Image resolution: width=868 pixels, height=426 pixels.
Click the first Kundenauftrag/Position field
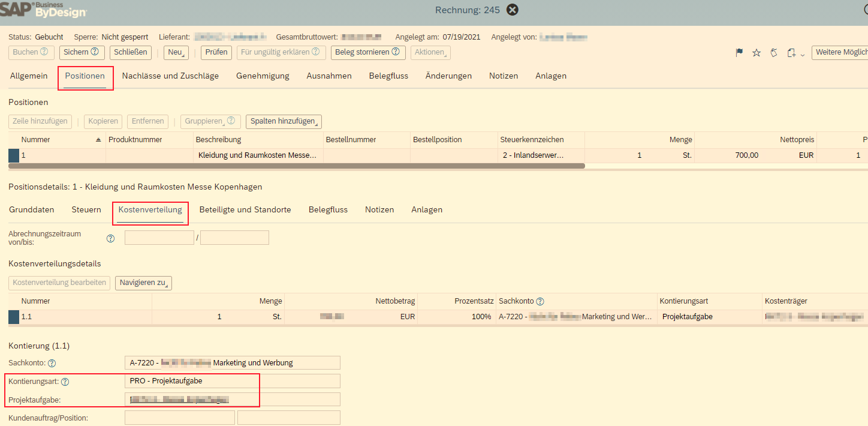click(180, 418)
